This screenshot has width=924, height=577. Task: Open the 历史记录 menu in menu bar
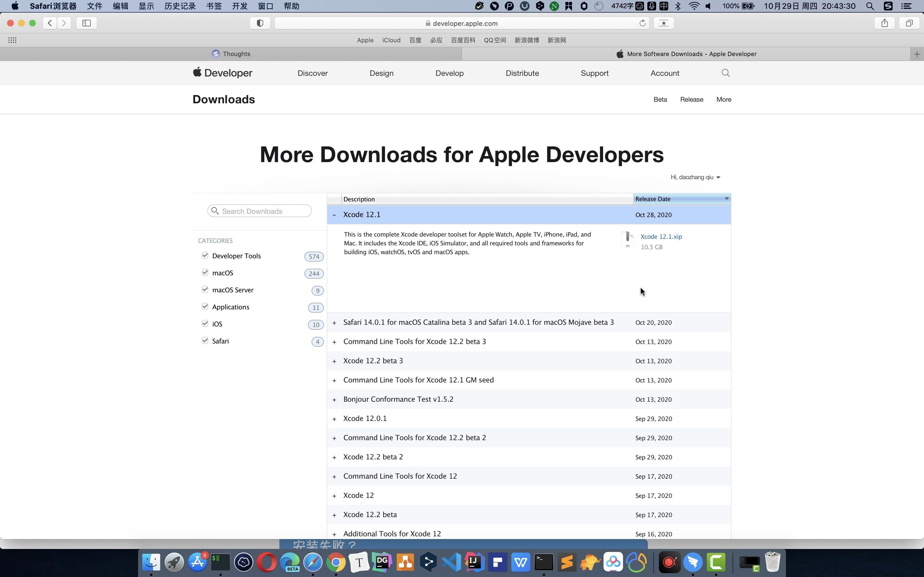point(180,6)
